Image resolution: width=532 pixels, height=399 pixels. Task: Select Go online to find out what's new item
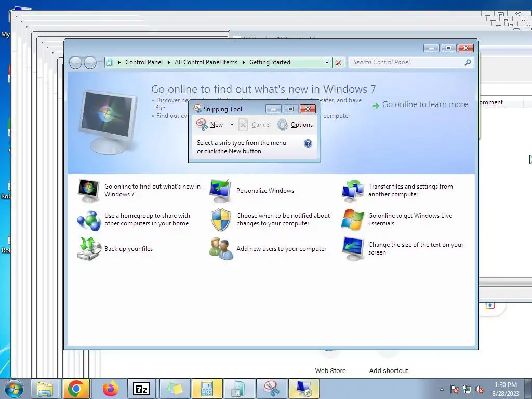152,190
